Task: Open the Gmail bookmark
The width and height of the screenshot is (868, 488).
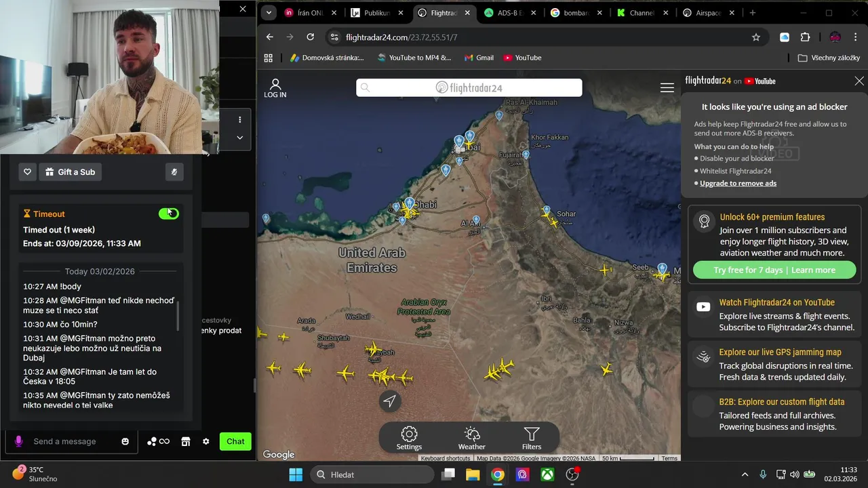Action: pyautogui.click(x=479, y=58)
